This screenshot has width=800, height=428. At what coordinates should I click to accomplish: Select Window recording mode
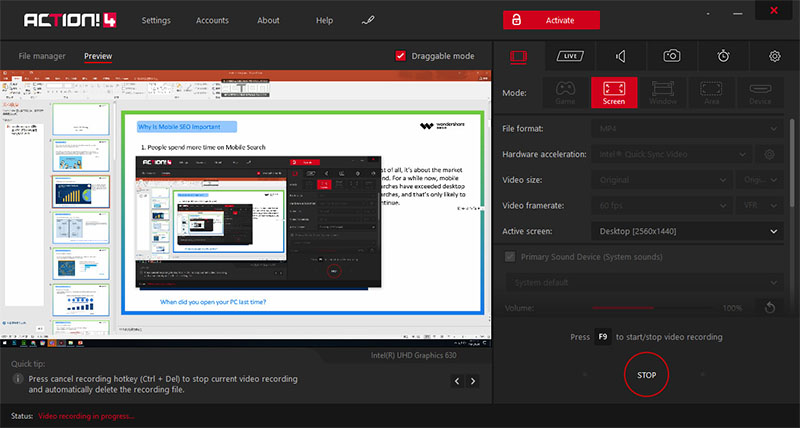(x=663, y=92)
